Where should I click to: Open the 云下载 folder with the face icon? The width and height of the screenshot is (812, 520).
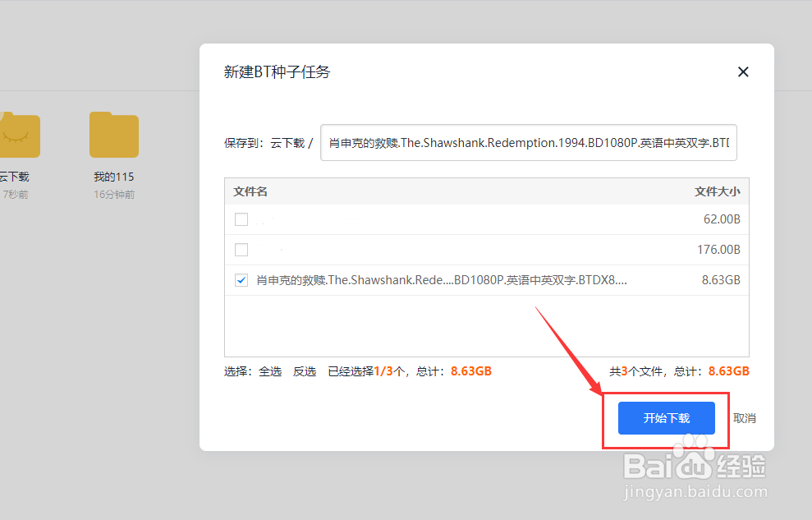tap(16, 134)
